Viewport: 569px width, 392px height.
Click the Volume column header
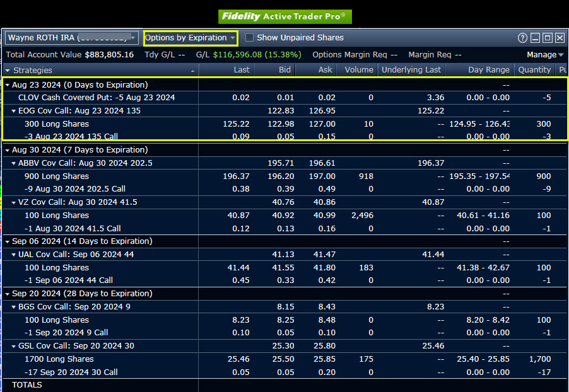click(x=359, y=70)
